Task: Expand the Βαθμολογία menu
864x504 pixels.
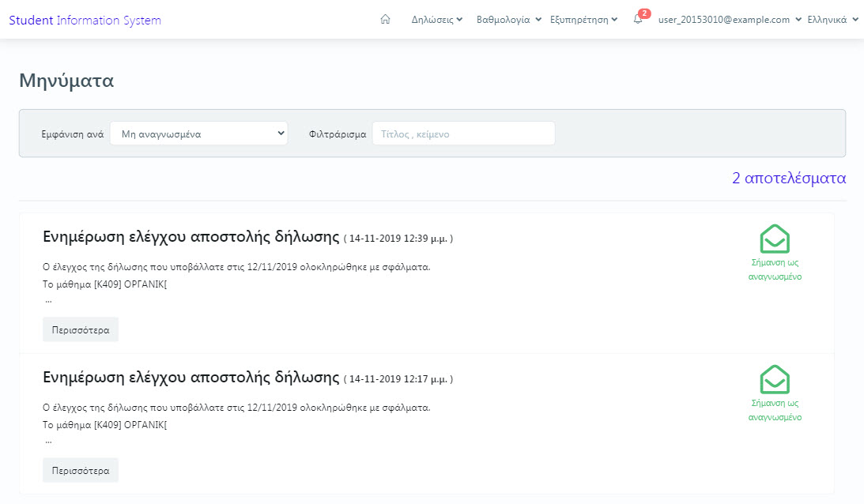Action: [x=508, y=20]
